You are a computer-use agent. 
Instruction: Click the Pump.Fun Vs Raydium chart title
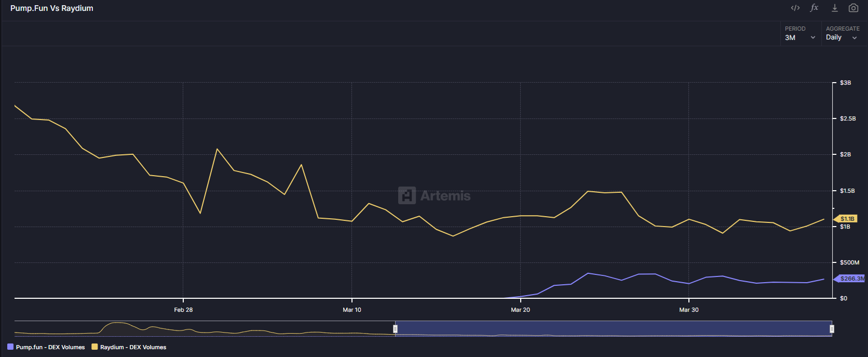pyautogui.click(x=52, y=8)
